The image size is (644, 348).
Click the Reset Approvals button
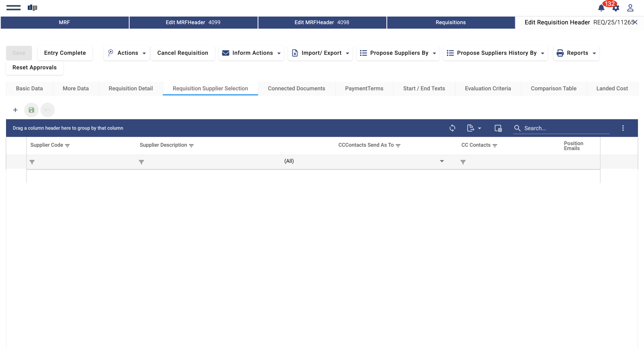[34, 68]
